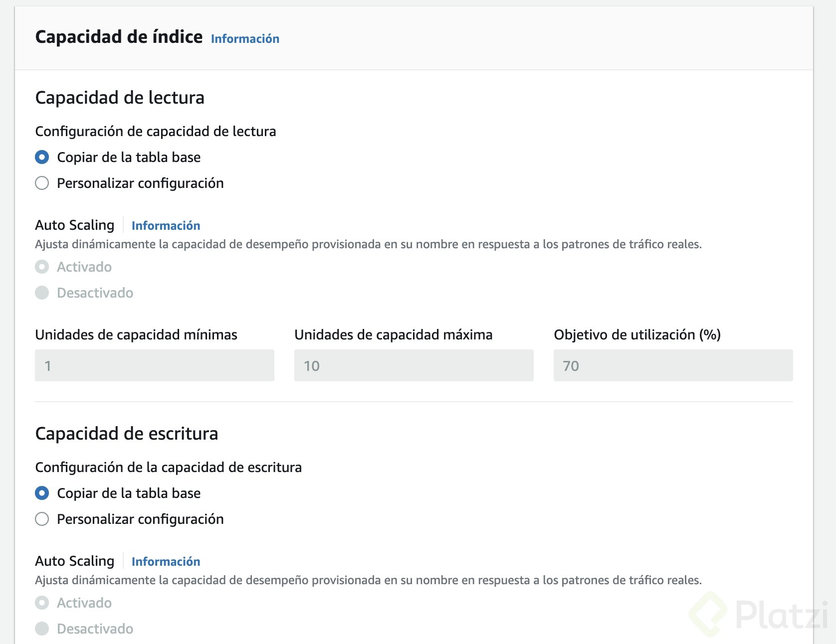This screenshot has width=836, height=644.
Task: Click the Unidades de capacidad mínimas label
Action: 136,335
